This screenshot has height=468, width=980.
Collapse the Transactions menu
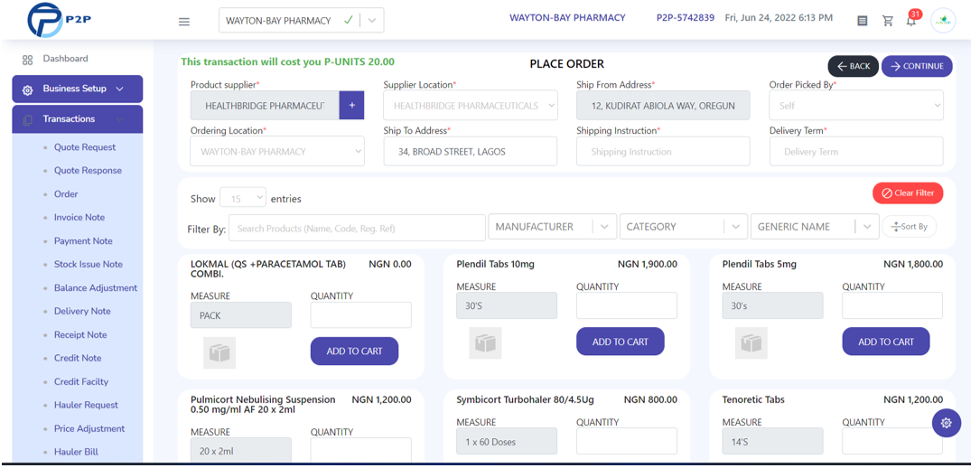coord(78,118)
